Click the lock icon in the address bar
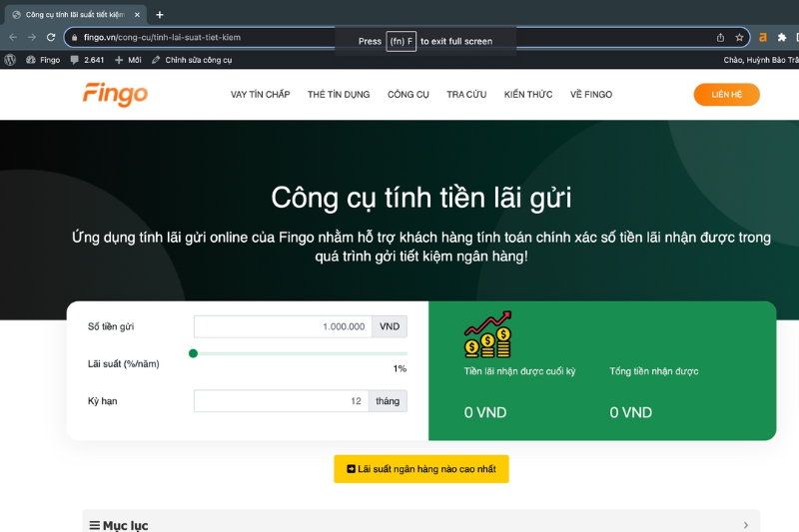This screenshot has height=532, width=799. tap(74, 37)
